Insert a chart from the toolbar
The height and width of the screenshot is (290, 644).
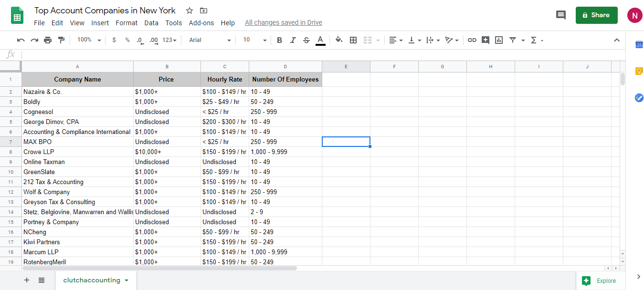click(x=499, y=40)
